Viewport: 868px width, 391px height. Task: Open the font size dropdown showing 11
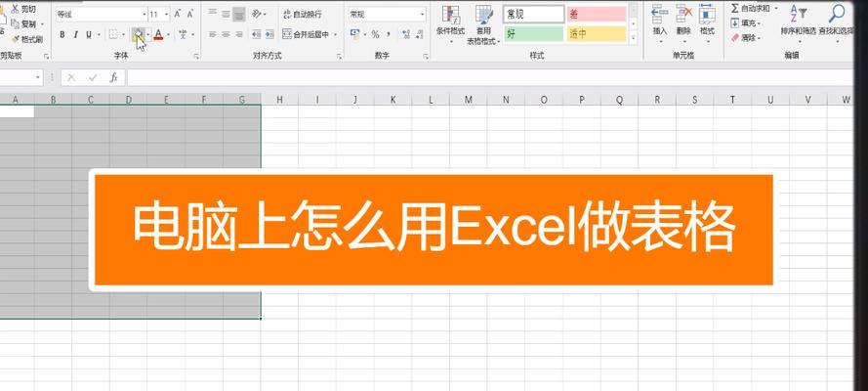167,15
